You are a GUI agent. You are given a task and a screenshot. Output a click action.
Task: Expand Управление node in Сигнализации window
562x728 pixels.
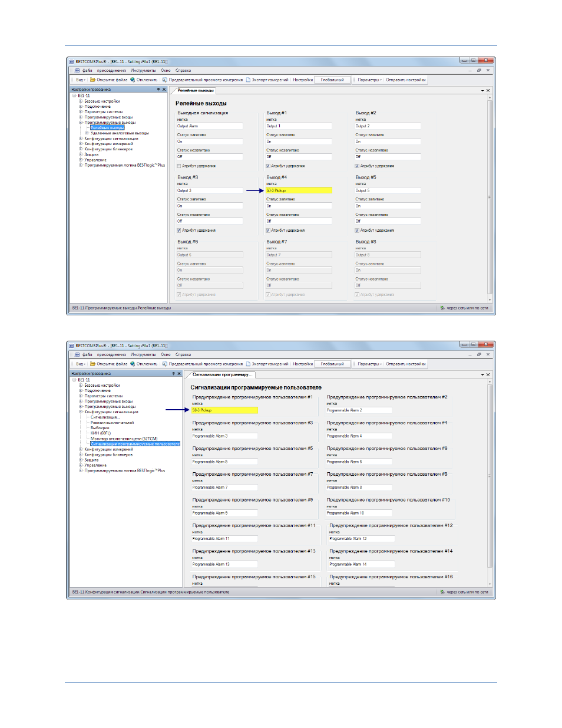pos(81,465)
